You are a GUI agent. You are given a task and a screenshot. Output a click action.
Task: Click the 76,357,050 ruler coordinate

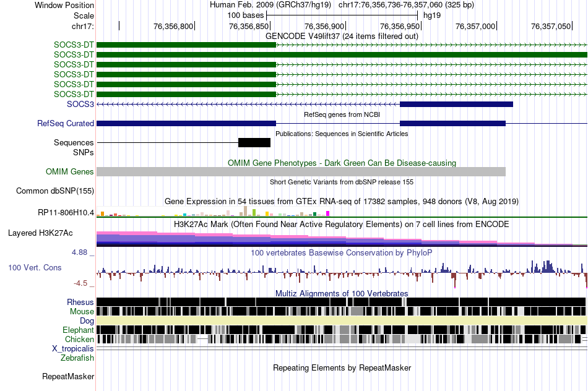pos(551,26)
